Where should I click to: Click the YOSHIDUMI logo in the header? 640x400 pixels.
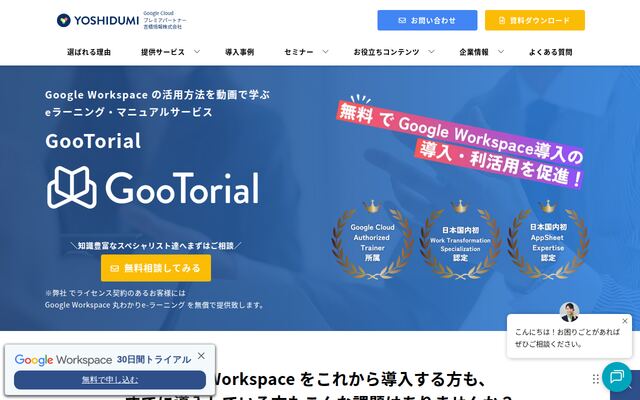click(x=98, y=20)
